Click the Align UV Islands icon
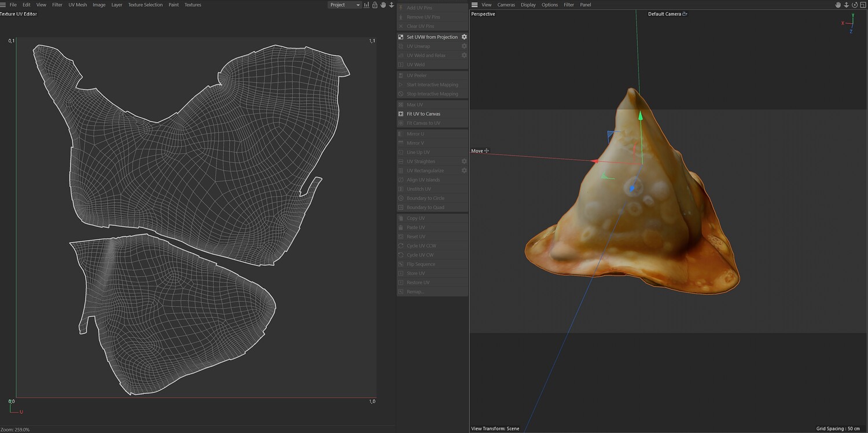The width and height of the screenshot is (868, 433). click(x=401, y=180)
